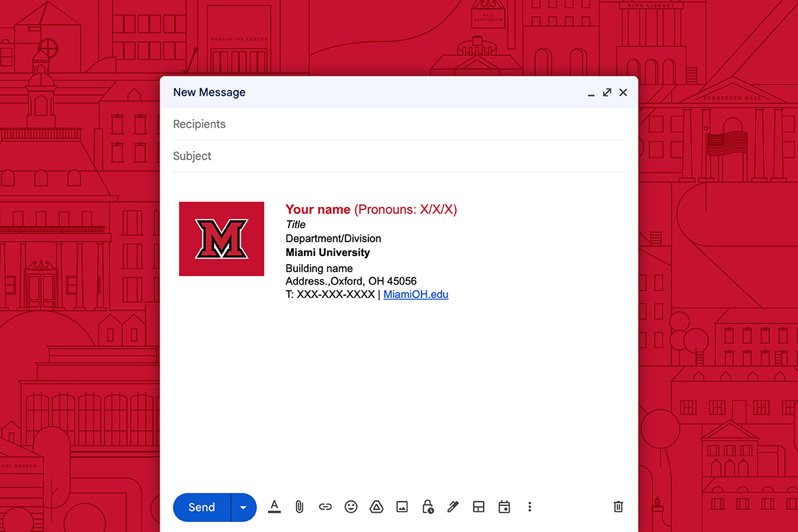Viewport: 798px width, 532px height.
Task: Open the emoji picker icon
Action: (351, 507)
